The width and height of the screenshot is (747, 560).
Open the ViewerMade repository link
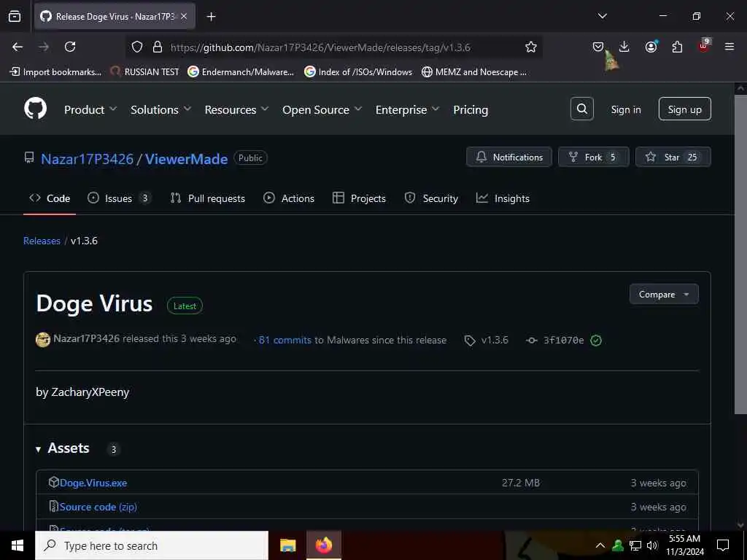(x=186, y=158)
